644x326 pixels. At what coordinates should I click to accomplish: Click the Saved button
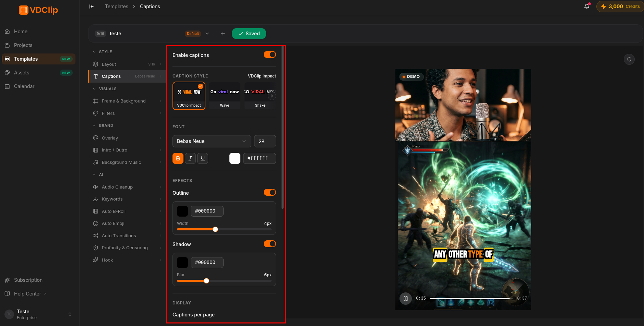(x=249, y=34)
